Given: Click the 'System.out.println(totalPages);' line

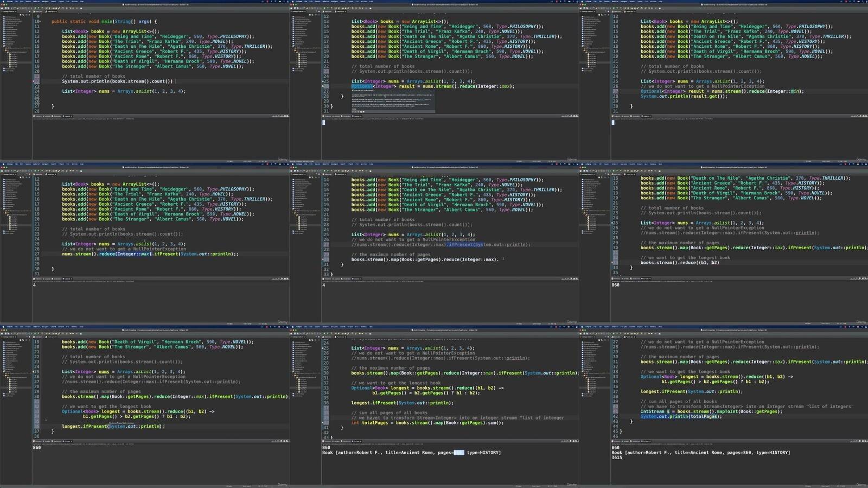Looking at the screenshot, I should coord(681,416).
